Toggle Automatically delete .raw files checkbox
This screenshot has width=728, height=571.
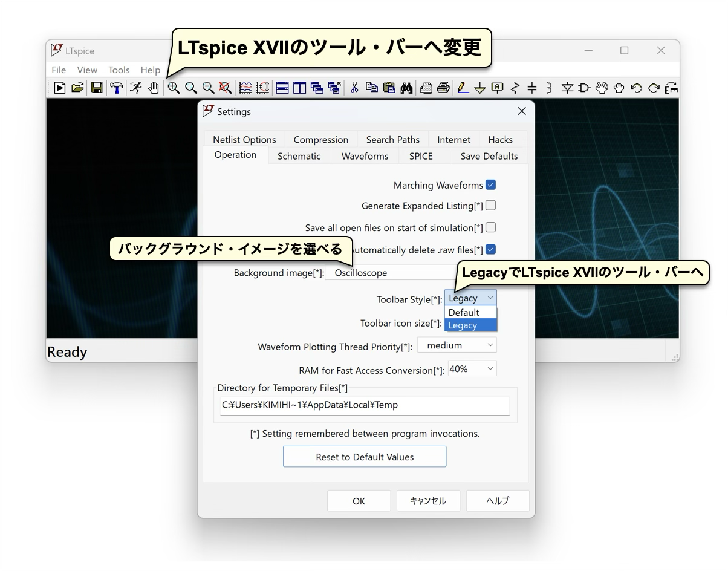(491, 249)
